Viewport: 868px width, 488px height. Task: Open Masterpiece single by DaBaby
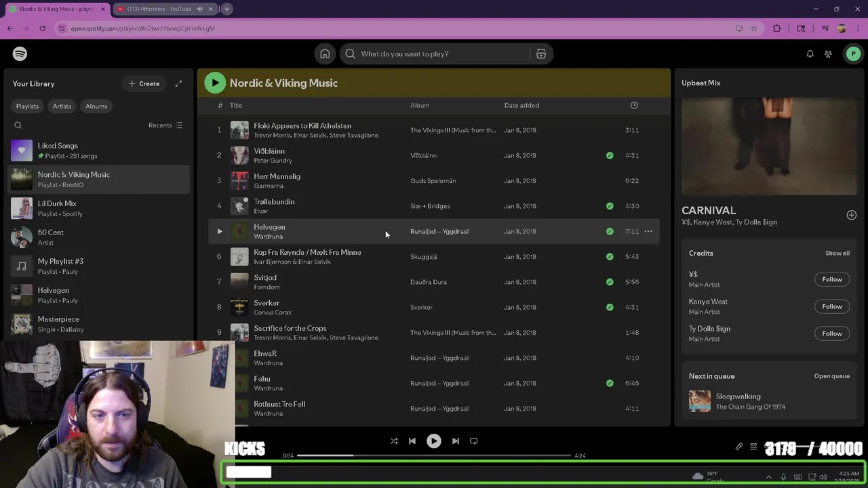click(100, 324)
